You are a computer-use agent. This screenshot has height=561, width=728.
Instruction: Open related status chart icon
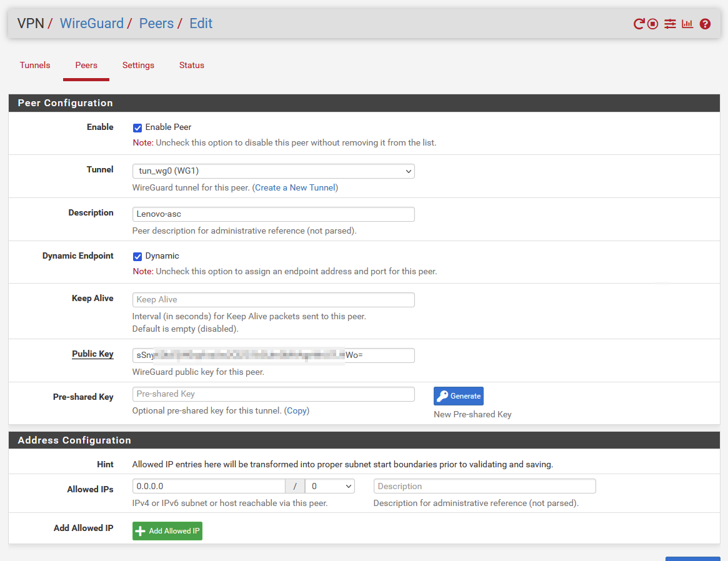[x=687, y=24]
